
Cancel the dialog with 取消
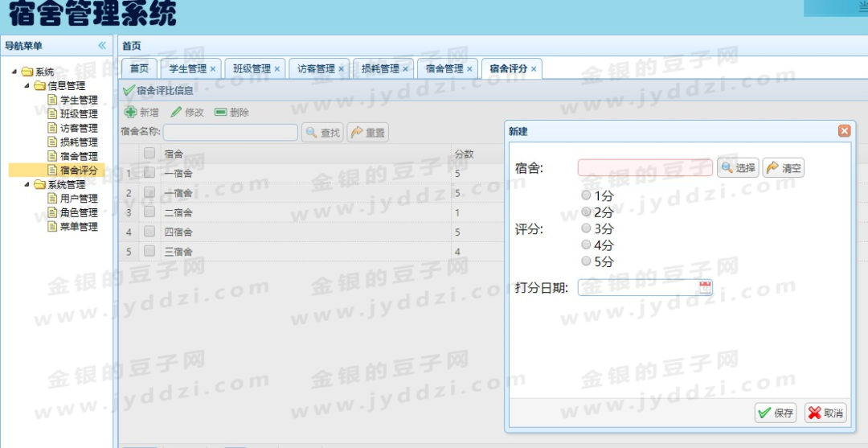825,413
